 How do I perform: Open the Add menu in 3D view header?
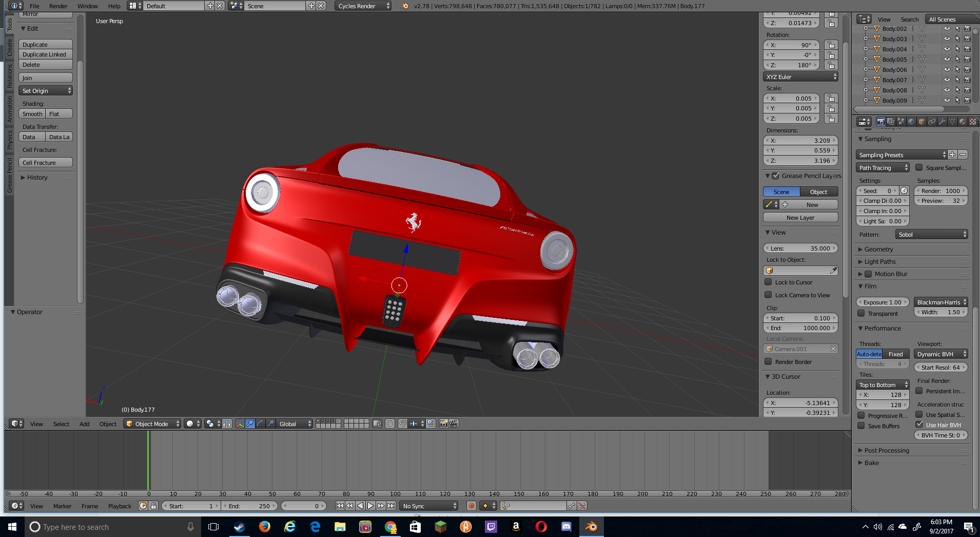(85, 424)
